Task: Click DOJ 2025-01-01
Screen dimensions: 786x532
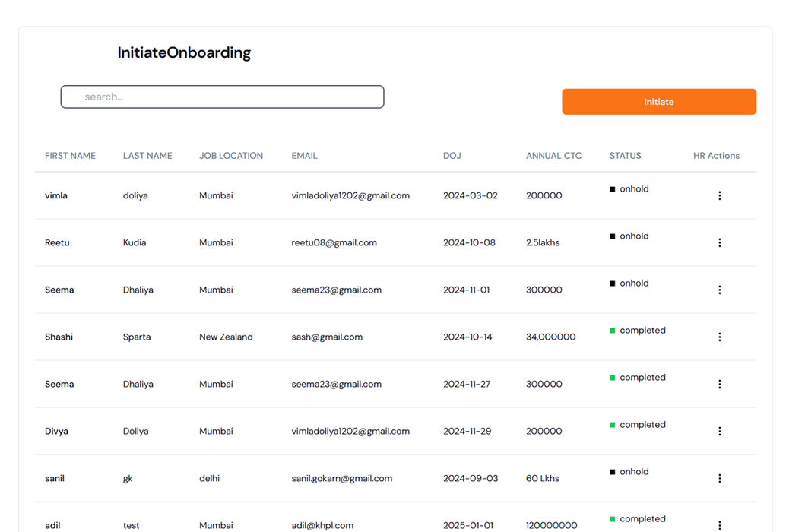Action: pyautogui.click(x=467, y=525)
